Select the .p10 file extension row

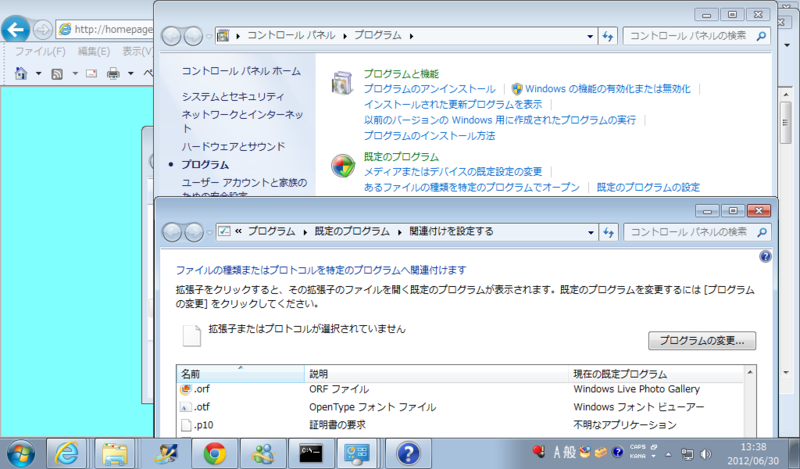pos(459,425)
